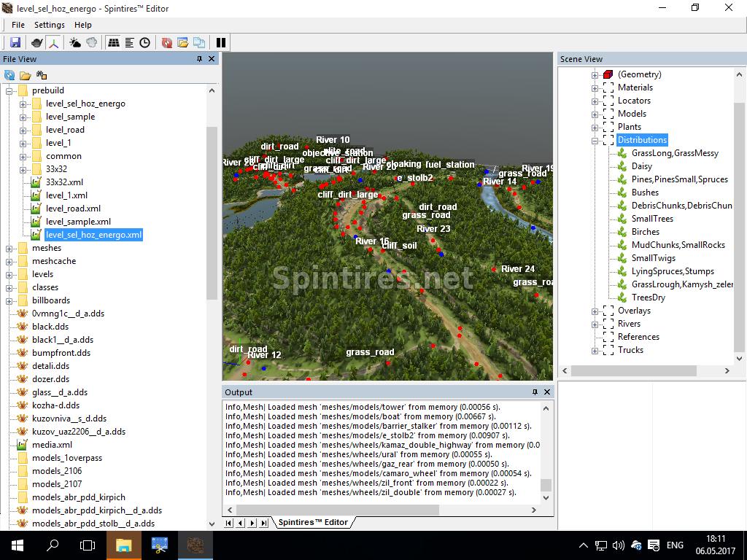Click the open folder window toolbar icon
Viewport: 747px width, 560px height.
[183, 42]
